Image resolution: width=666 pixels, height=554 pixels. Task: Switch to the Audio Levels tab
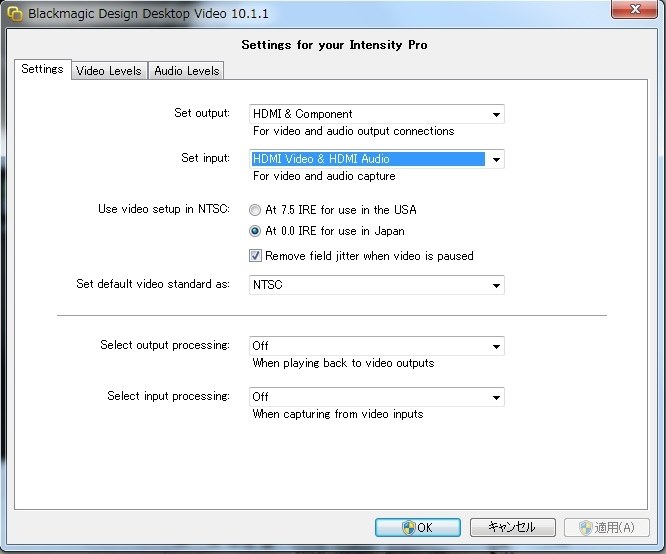click(x=186, y=71)
